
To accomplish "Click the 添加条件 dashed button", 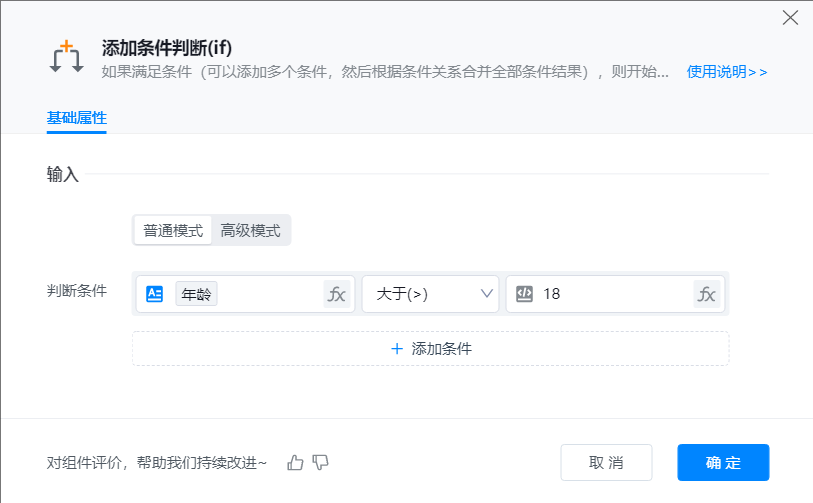I will pos(430,348).
